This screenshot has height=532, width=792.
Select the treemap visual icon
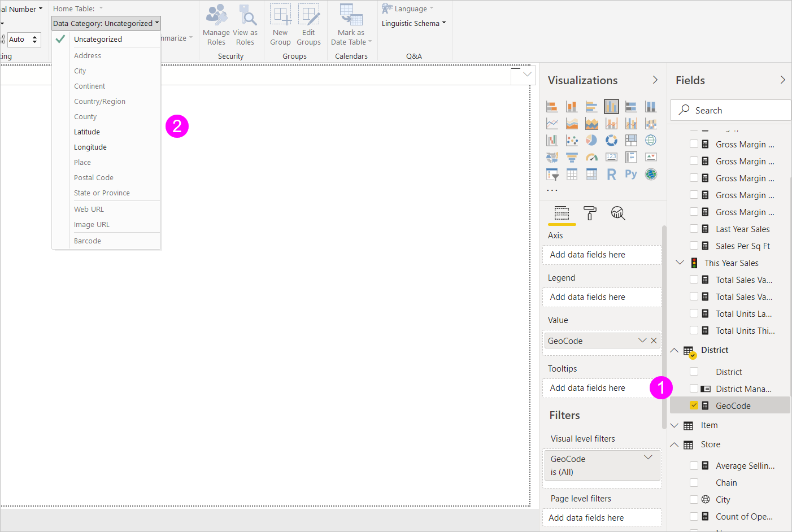coord(631,140)
